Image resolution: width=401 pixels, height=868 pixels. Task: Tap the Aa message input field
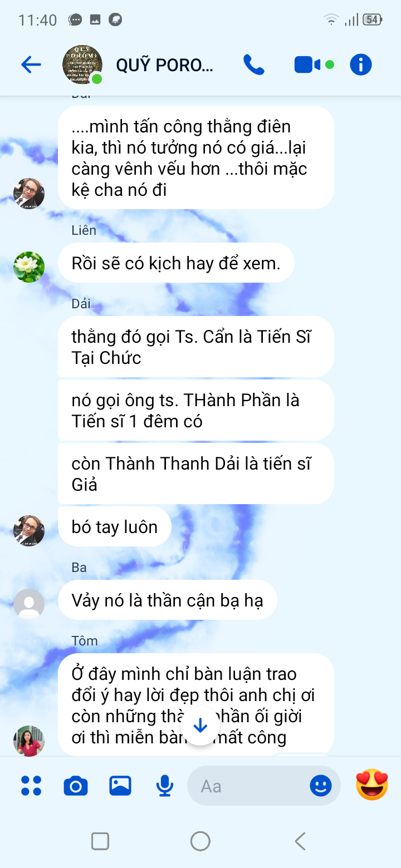(x=251, y=786)
